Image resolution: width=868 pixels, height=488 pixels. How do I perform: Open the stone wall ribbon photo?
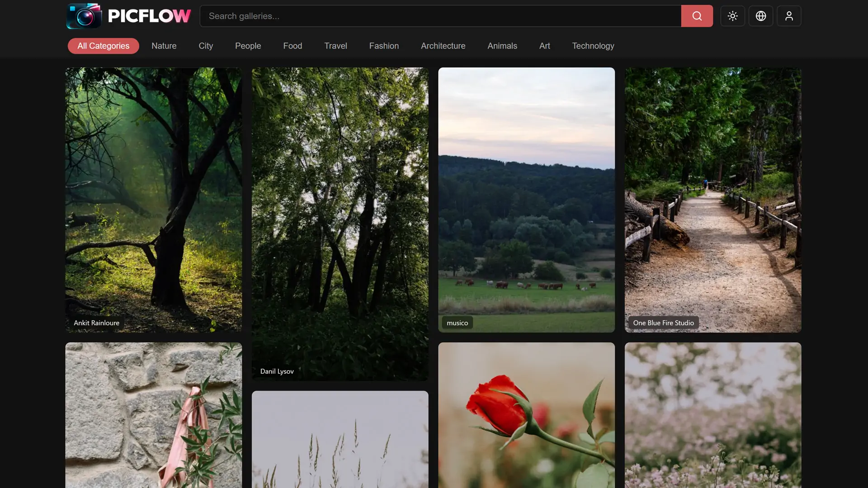click(x=153, y=415)
